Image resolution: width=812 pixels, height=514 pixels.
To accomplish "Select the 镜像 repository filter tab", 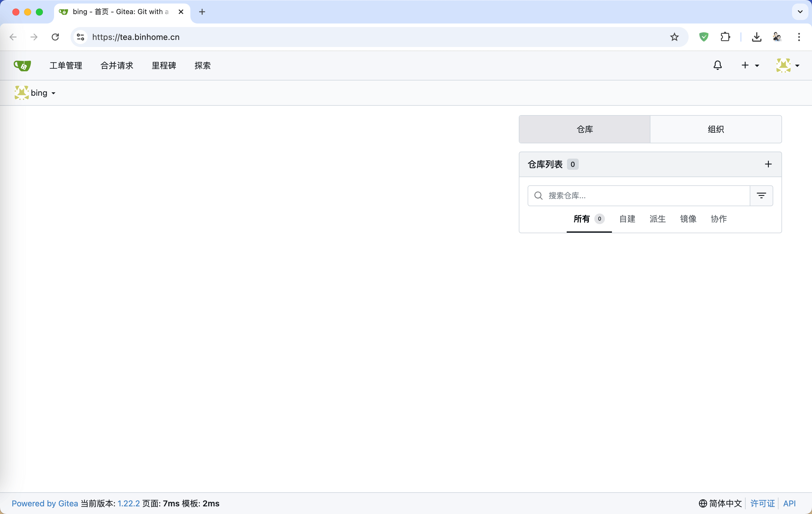I will (688, 219).
